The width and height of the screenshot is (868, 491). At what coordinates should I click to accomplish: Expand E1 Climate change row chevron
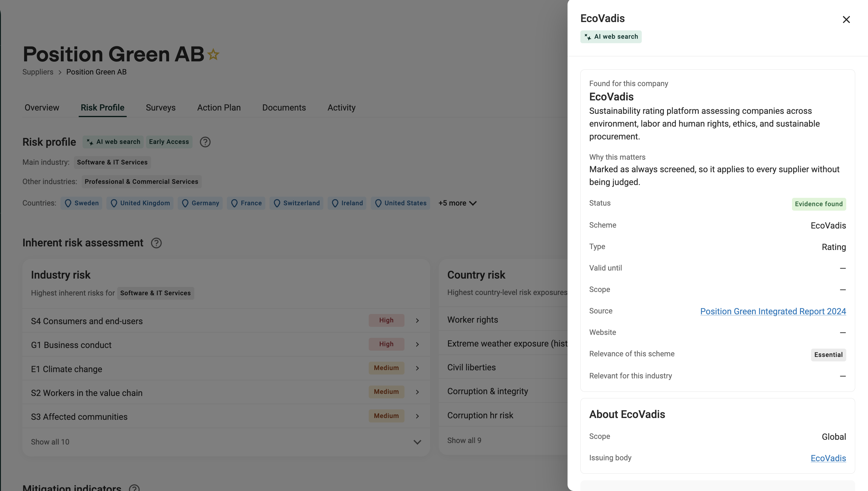(x=417, y=368)
